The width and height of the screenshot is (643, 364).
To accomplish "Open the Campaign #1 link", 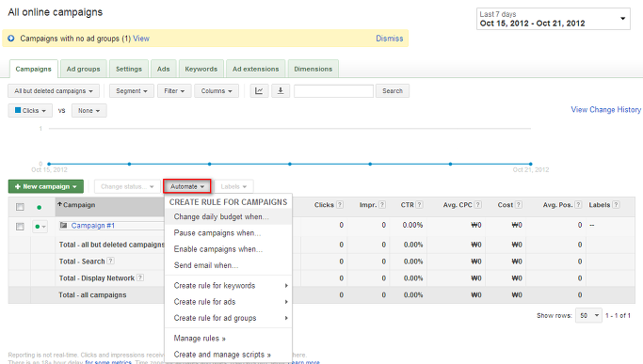I will (x=93, y=226).
